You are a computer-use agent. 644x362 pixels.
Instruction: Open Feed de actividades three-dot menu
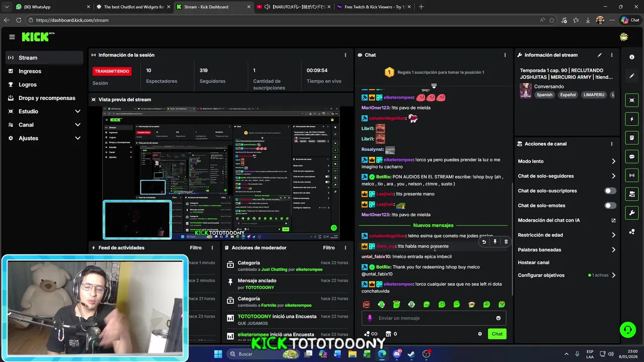[x=212, y=247]
